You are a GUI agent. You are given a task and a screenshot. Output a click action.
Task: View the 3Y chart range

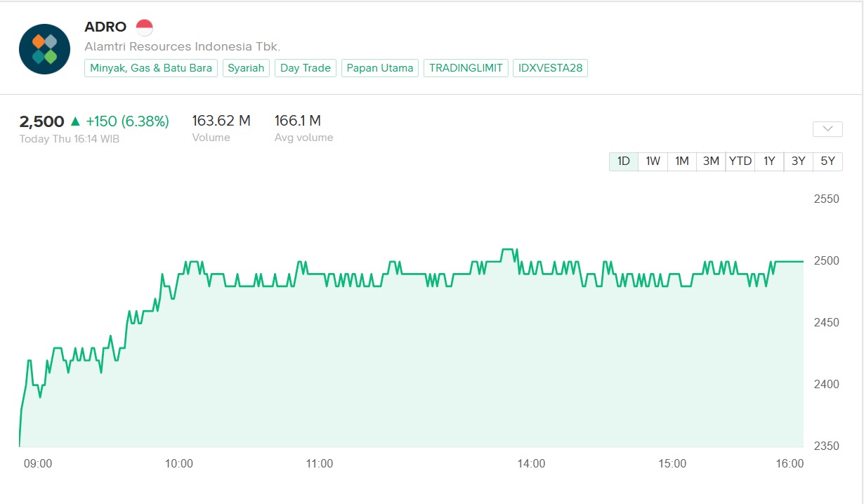coord(798,161)
